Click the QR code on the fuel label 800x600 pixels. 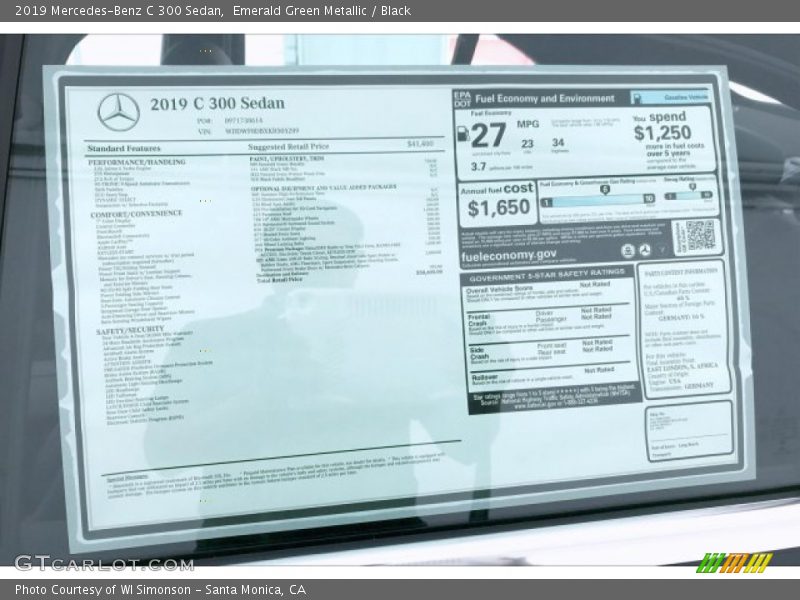tap(701, 236)
